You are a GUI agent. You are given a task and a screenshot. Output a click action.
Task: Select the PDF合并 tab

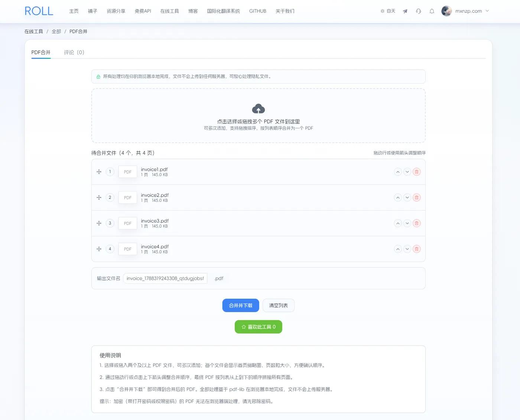tap(41, 52)
